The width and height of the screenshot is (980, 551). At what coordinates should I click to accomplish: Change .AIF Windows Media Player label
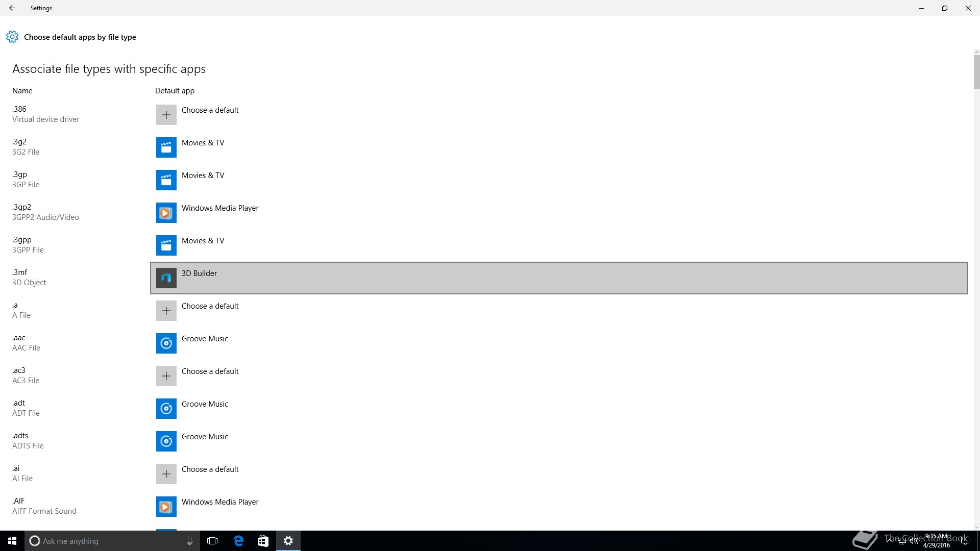point(220,502)
